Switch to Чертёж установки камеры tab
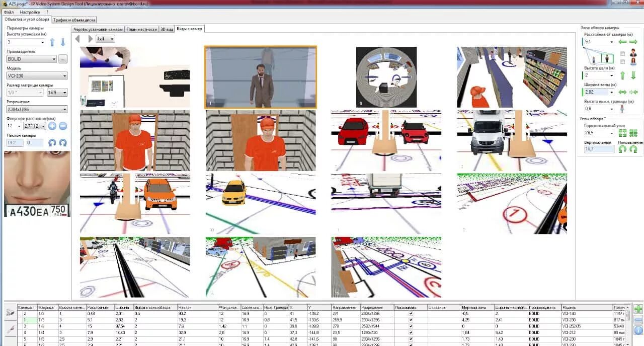Image resolution: width=644 pixels, height=346 pixels. 98,29
